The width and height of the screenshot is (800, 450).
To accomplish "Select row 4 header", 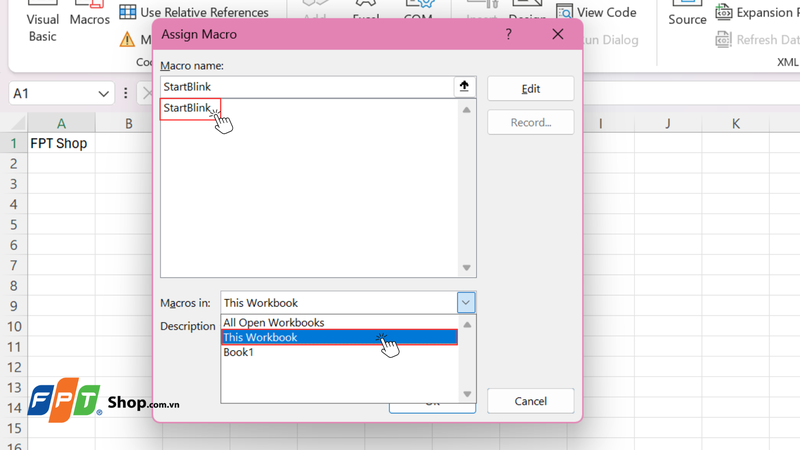I will pyautogui.click(x=14, y=205).
